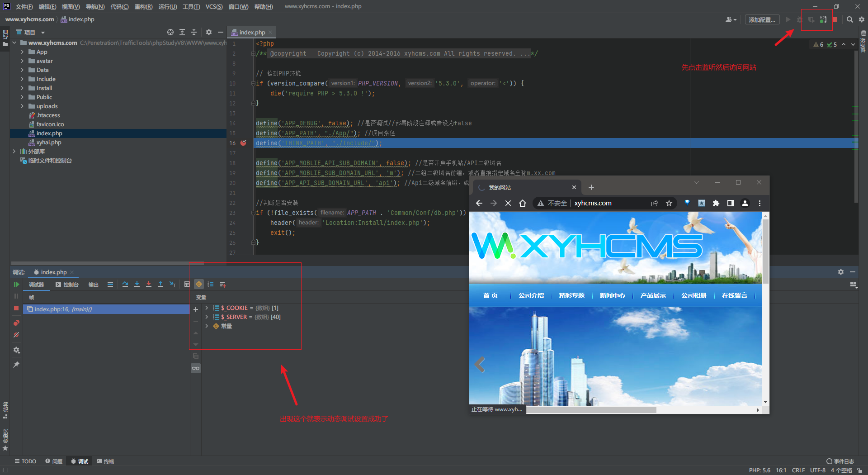The image size is (868, 475).
Task: Open 产品展示 link on website
Action: click(653, 295)
